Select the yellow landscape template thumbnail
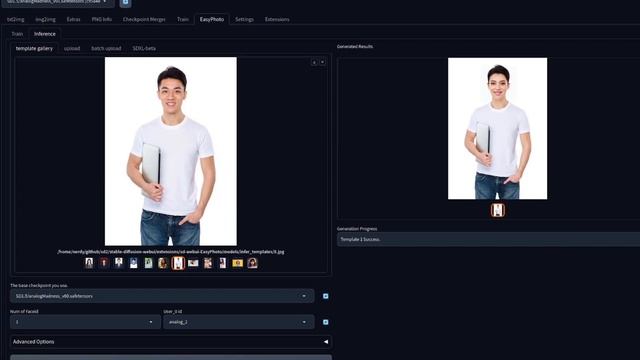640x360 pixels. pos(238,263)
